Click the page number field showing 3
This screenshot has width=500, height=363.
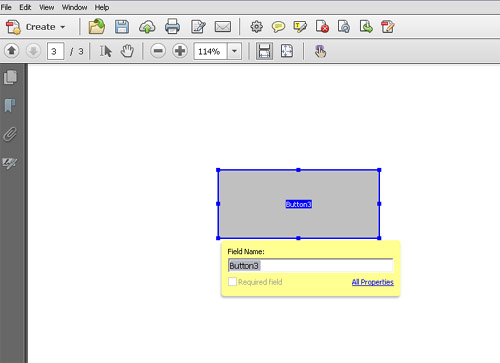click(55, 51)
